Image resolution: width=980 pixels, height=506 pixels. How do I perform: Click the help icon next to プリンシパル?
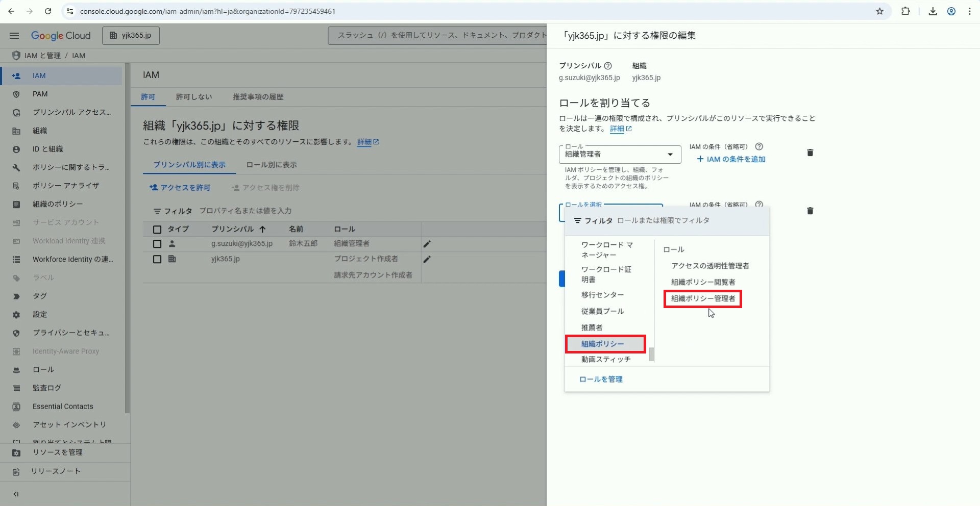pyautogui.click(x=608, y=66)
